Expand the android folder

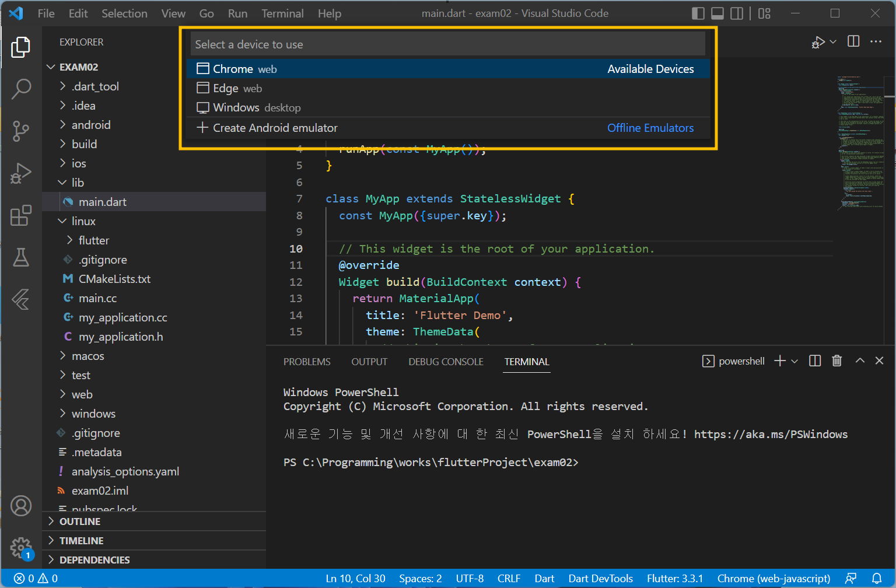point(154,125)
